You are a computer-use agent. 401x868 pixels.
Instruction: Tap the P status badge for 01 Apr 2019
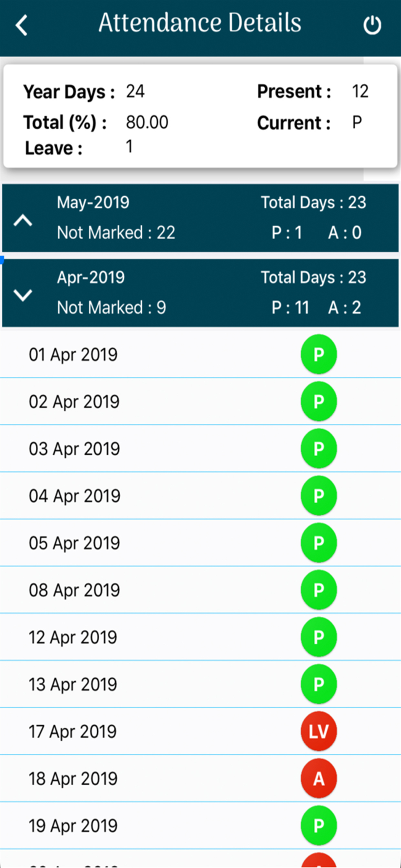click(319, 354)
